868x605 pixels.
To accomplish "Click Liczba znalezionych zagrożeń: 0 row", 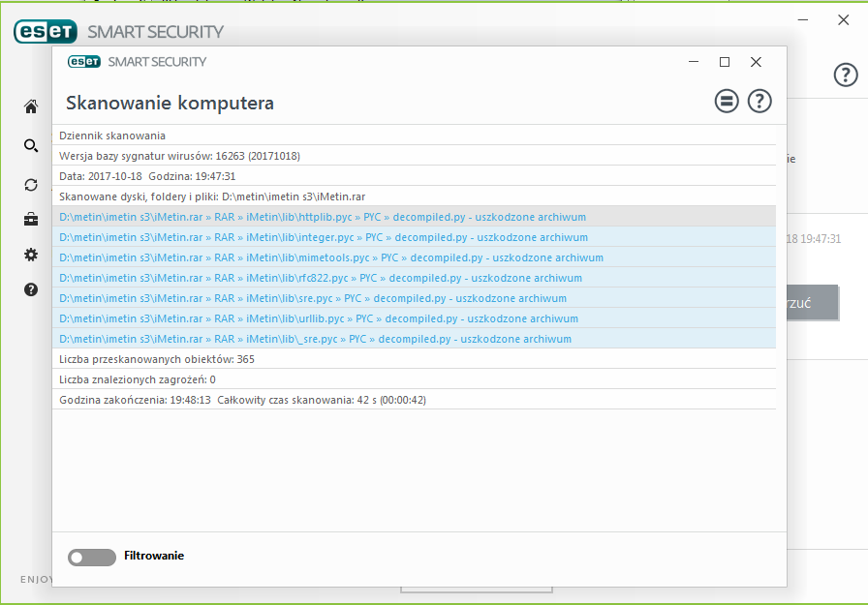I will [x=414, y=379].
